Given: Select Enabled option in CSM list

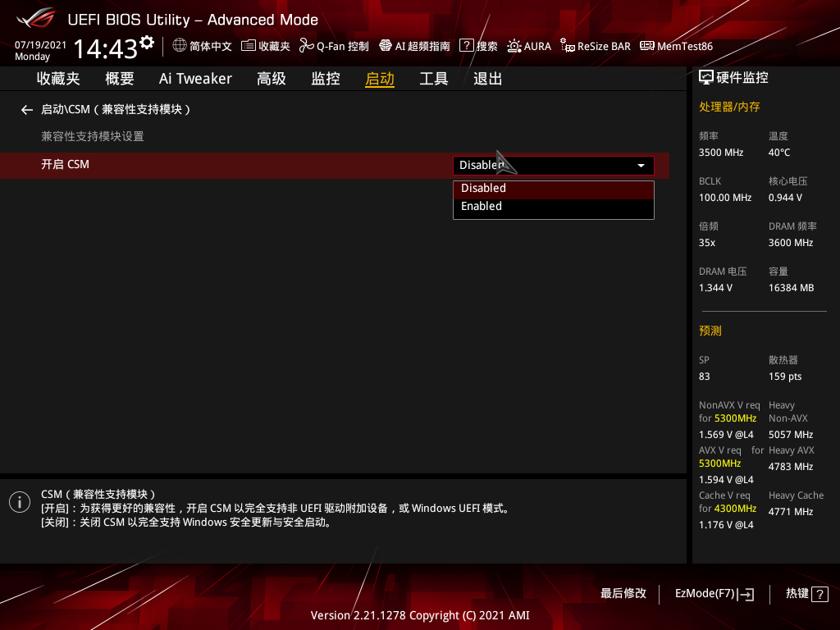Looking at the screenshot, I should pyautogui.click(x=554, y=207).
